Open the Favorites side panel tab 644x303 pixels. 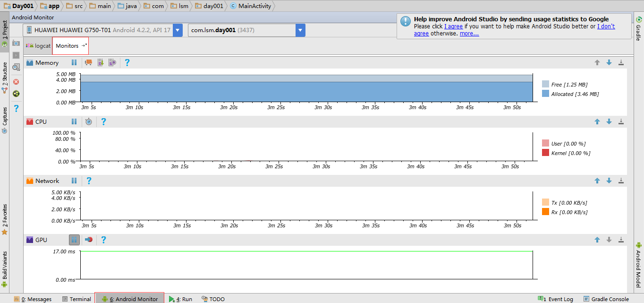point(5,219)
